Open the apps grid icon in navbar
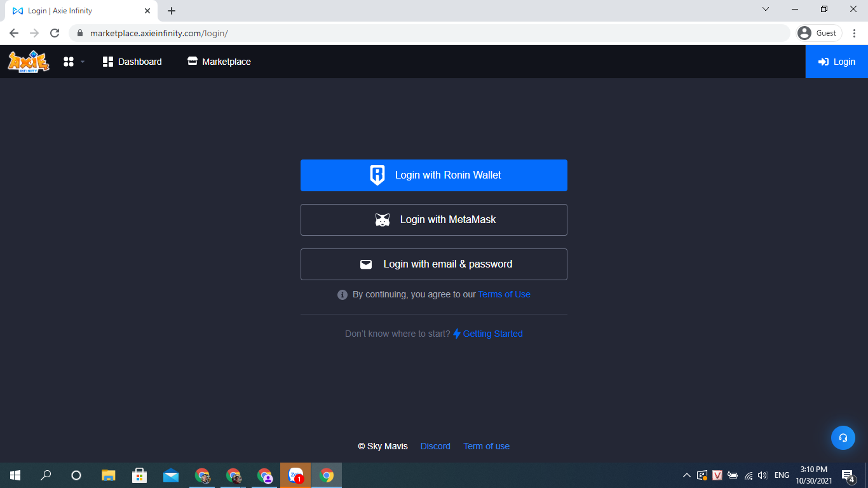Screen dimensions: 868x488 coord(69,62)
